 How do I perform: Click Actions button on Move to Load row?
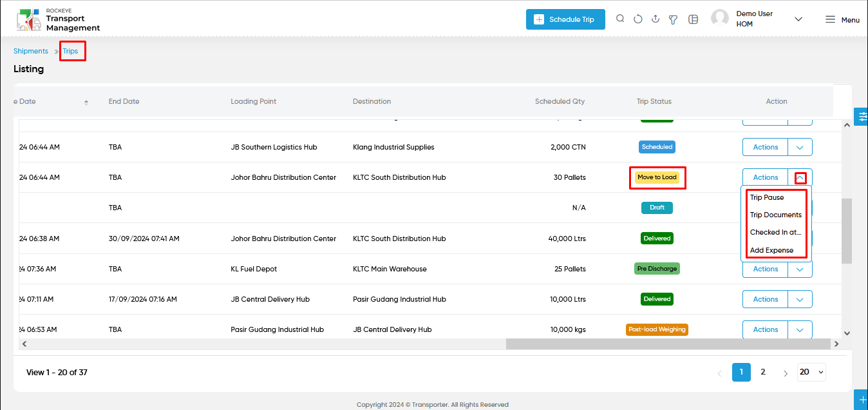tap(766, 177)
